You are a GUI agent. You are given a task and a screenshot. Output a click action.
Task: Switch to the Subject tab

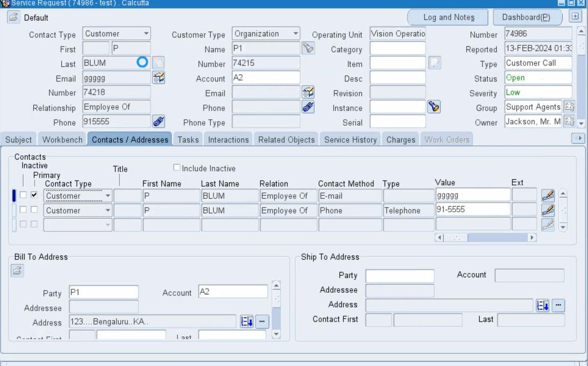(18, 139)
